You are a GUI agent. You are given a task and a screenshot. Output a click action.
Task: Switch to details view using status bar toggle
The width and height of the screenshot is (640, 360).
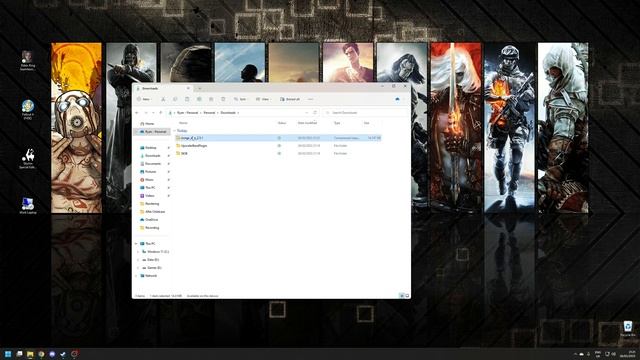click(402, 296)
